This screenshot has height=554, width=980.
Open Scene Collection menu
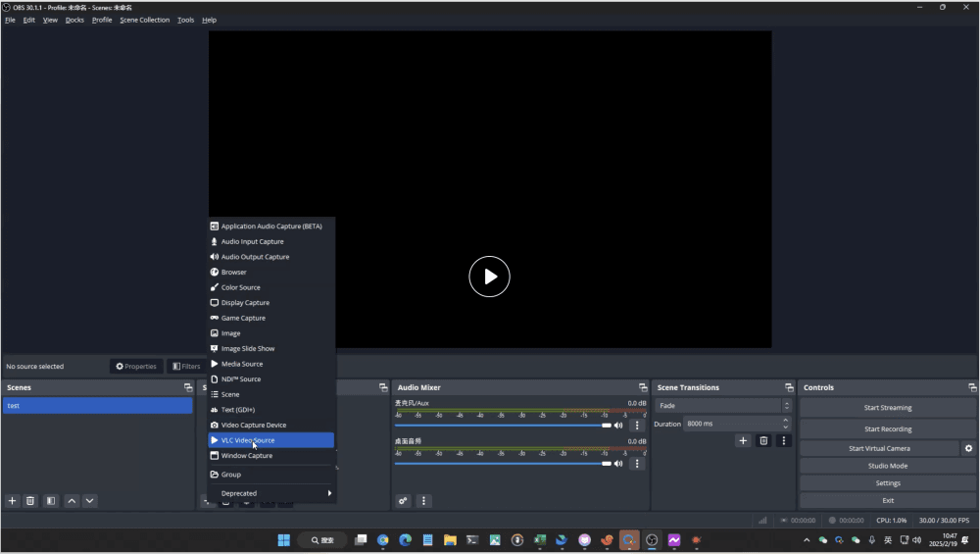point(144,20)
